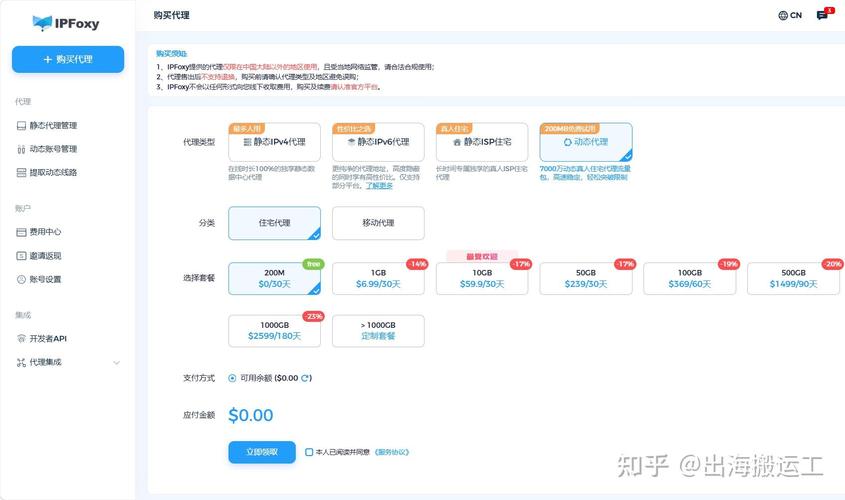845x500 pixels.
Task: Select the 10GB $59.9/30天 plan
Action: pos(482,279)
